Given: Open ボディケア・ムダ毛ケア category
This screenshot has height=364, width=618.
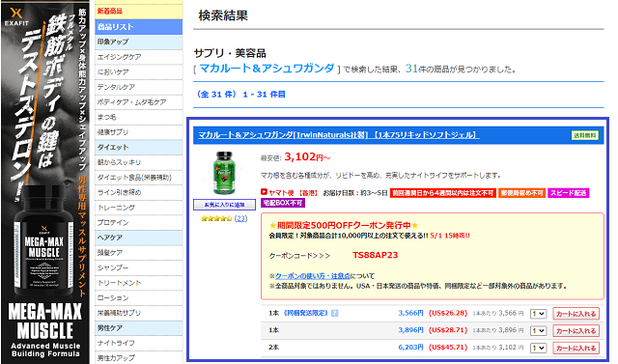Looking at the screenshot, I should coord(138,102).
